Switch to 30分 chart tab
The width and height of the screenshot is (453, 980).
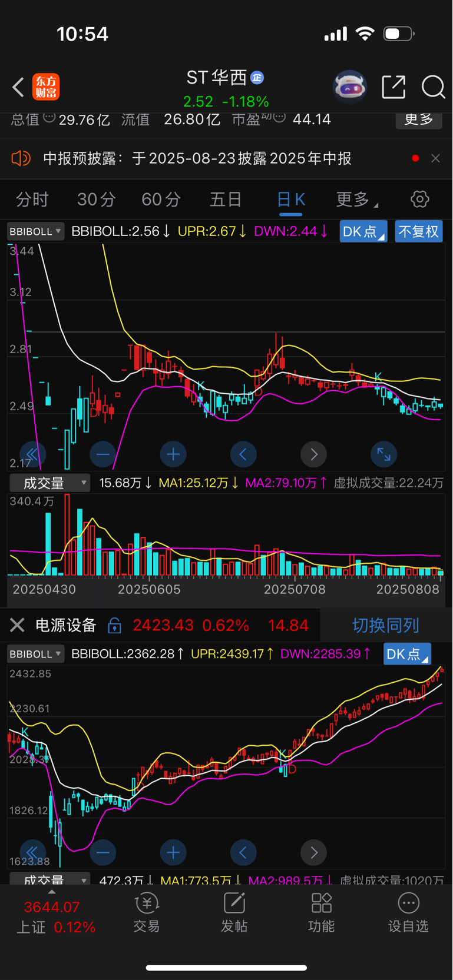point(96,200)
